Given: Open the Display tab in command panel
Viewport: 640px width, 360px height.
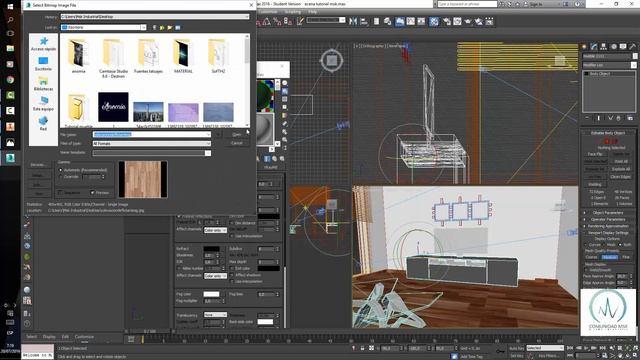Looking at the screenshot, I should tap(623, 47).
